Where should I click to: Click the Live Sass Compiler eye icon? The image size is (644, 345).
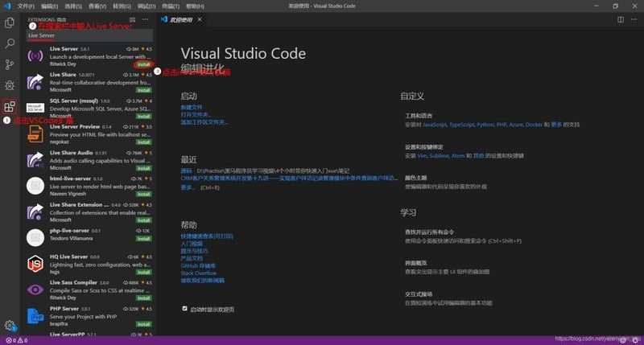(35, 290)
